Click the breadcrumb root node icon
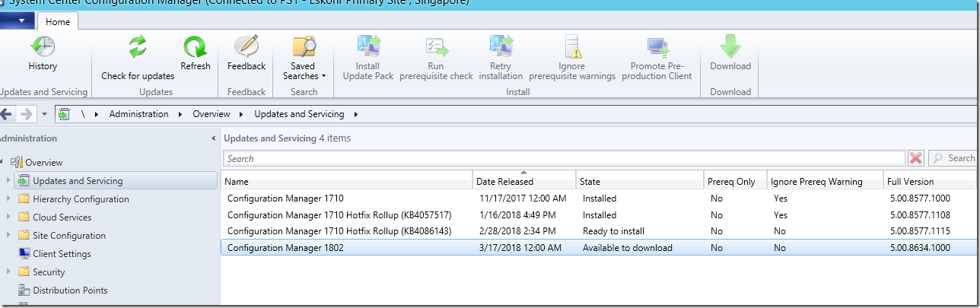980x308 pixels. pyautogui.click(x=65, y=114)
